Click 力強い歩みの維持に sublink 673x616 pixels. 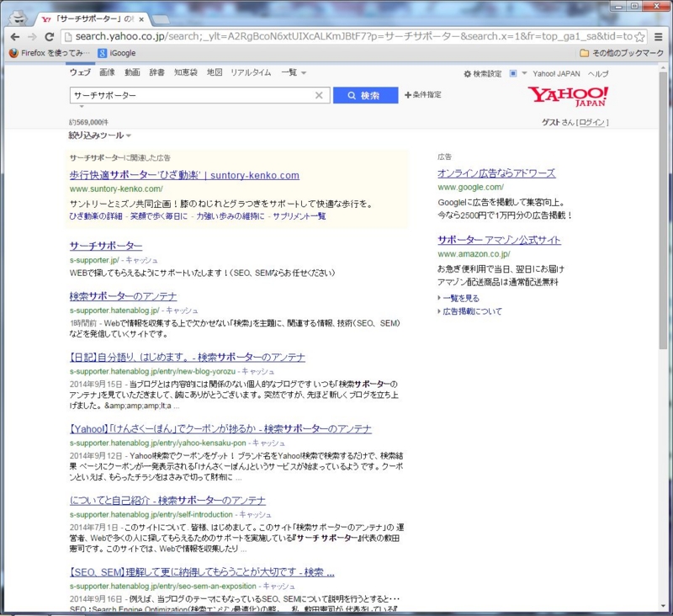click(x=231, y=216)
